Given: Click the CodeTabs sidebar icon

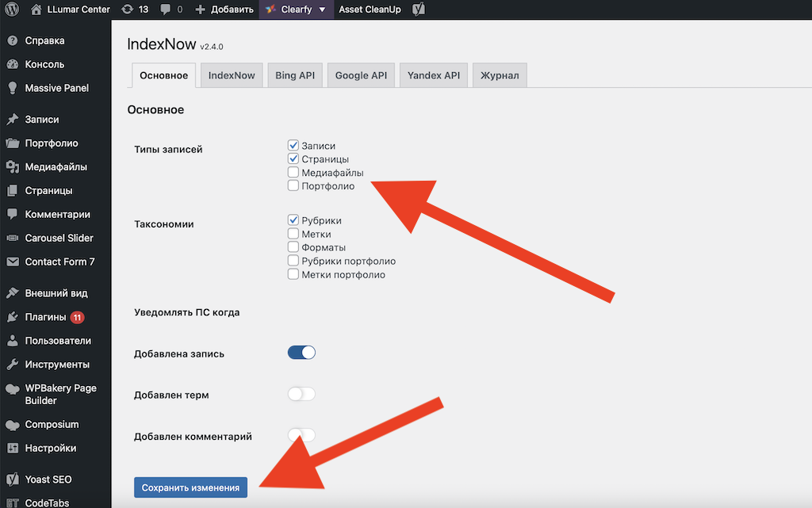Looking at the screenshot, I should click(x=13, y=502).
